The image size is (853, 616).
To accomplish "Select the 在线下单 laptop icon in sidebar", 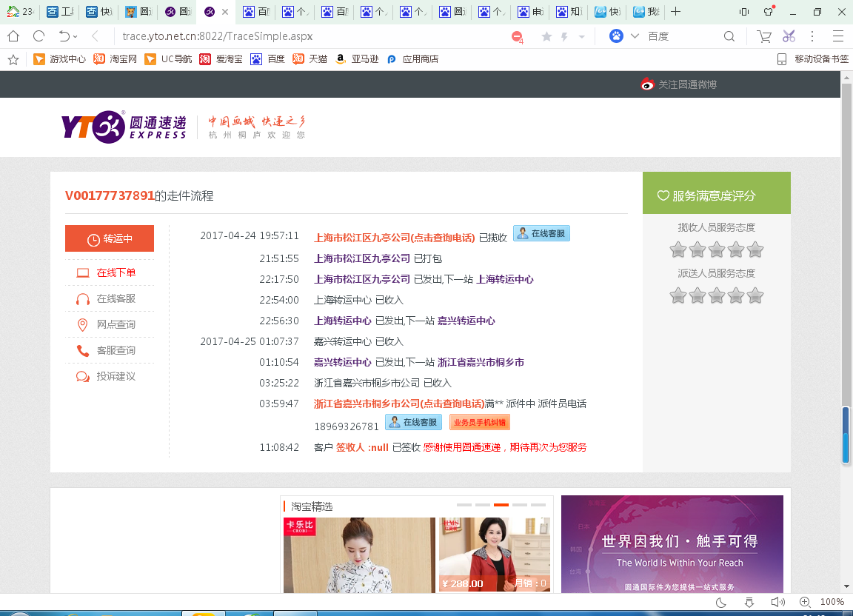I will pos(83,272).
